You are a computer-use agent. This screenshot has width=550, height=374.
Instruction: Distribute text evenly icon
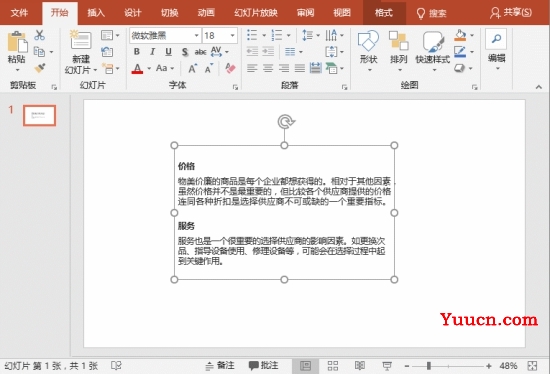tap(316, 68)
